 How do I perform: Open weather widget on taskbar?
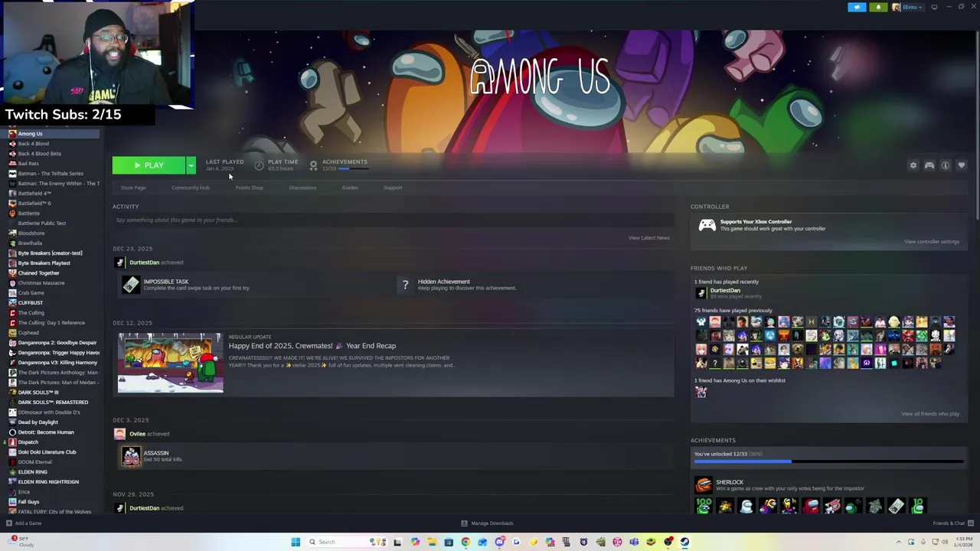[21, 542]
